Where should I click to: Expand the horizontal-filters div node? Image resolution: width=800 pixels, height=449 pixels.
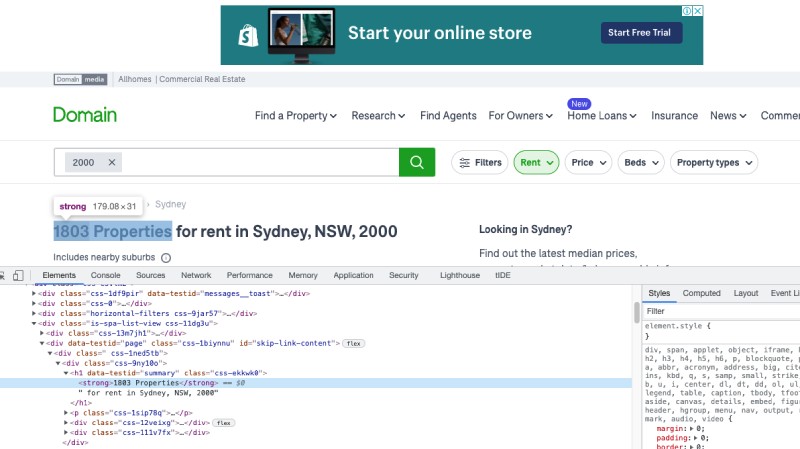(x=34, y=314)
